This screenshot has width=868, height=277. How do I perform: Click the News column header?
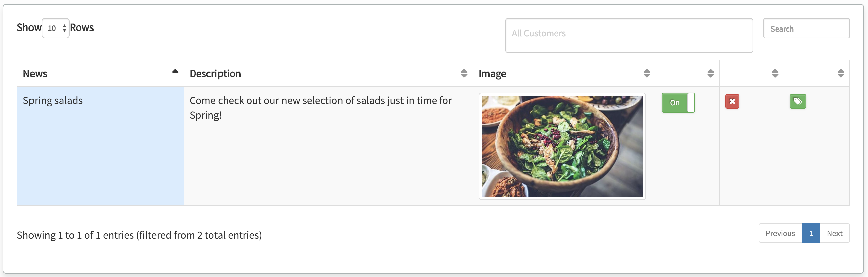[35, 74]
